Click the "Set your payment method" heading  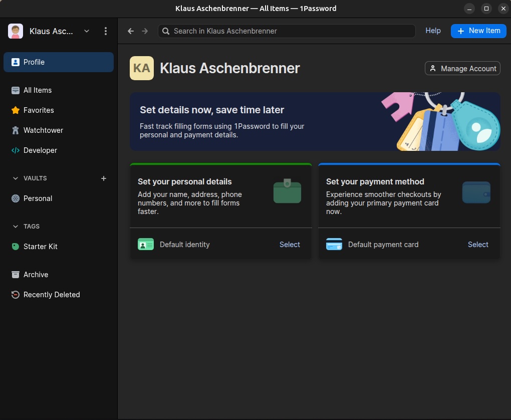point(375,181)
